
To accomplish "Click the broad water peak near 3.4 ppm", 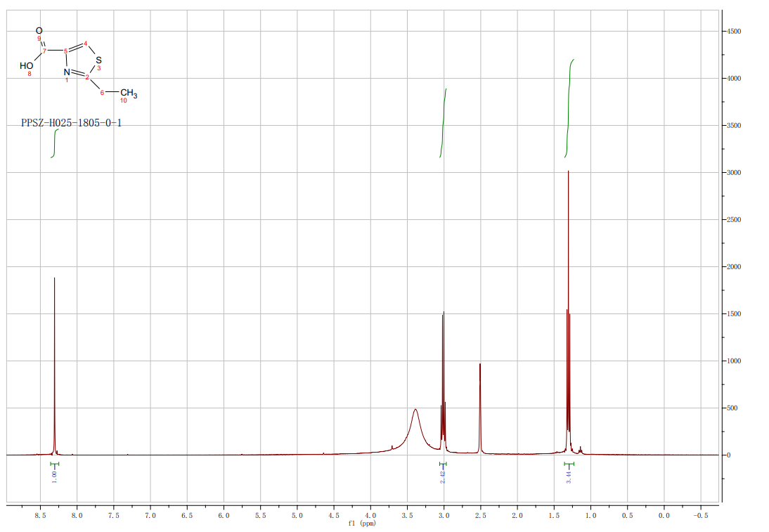I will pyautogui.click(x=415, y=422).
